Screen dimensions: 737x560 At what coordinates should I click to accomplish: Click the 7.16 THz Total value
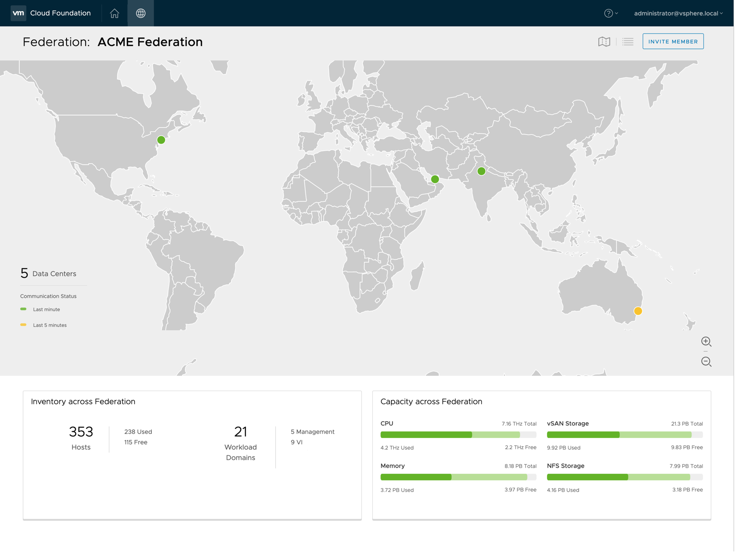pos(519,424)
